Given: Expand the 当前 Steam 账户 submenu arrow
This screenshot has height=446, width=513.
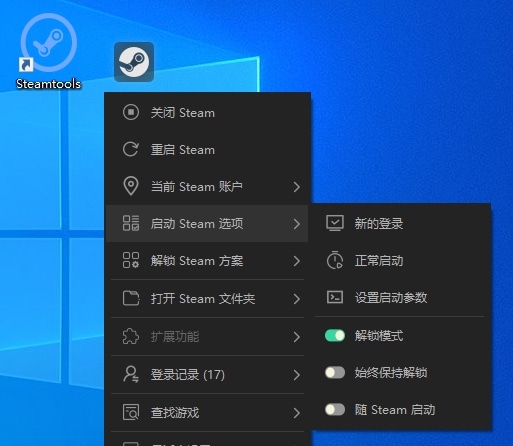Looking at the screenshot, I should pos(297,187).
